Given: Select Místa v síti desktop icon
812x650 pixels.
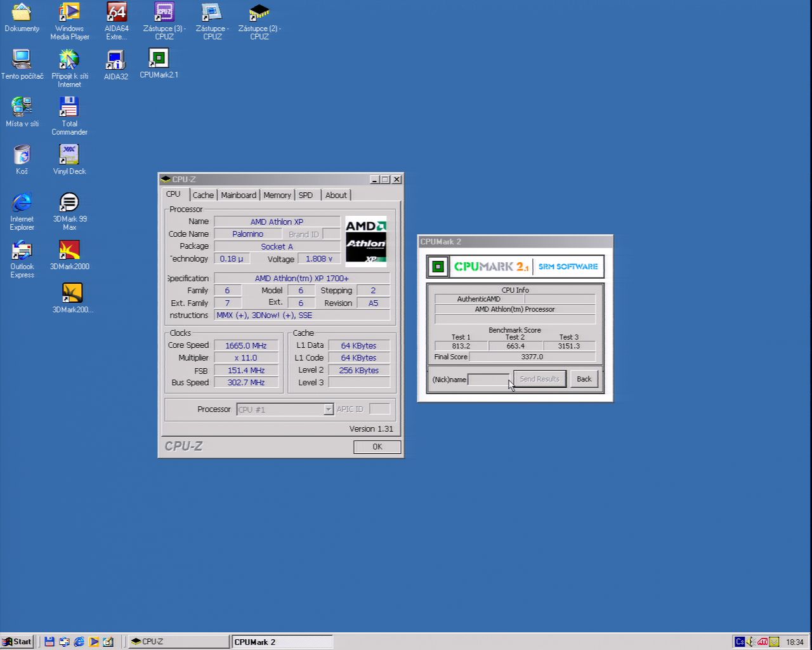Looking at the screenshot, I should pos(22,112).
